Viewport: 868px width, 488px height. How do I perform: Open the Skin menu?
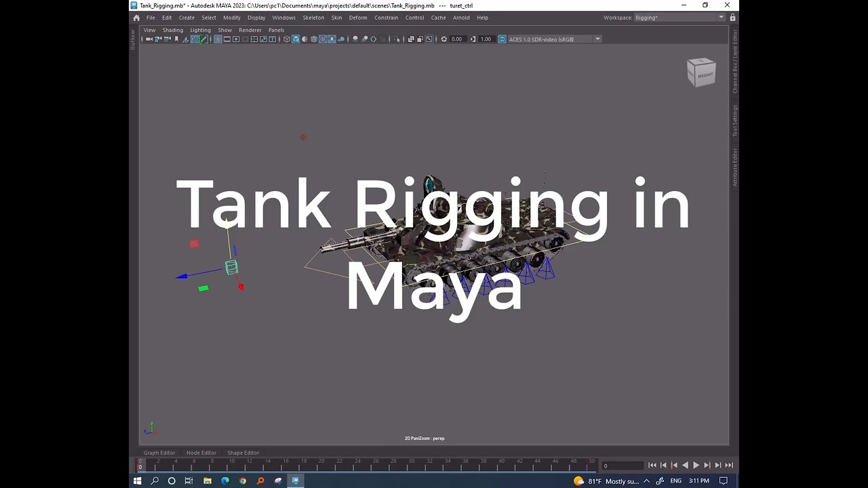(x=336, y=18)
